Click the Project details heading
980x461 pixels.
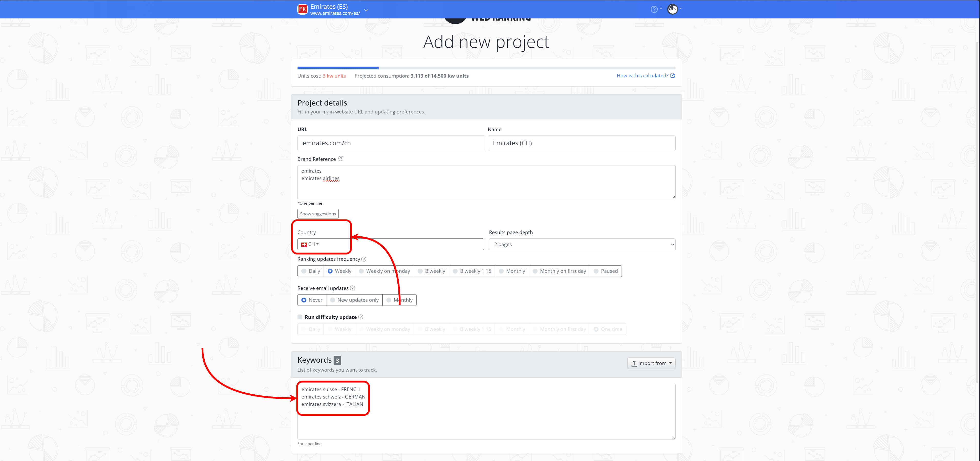pyautogui.click(x=322, y=103)
